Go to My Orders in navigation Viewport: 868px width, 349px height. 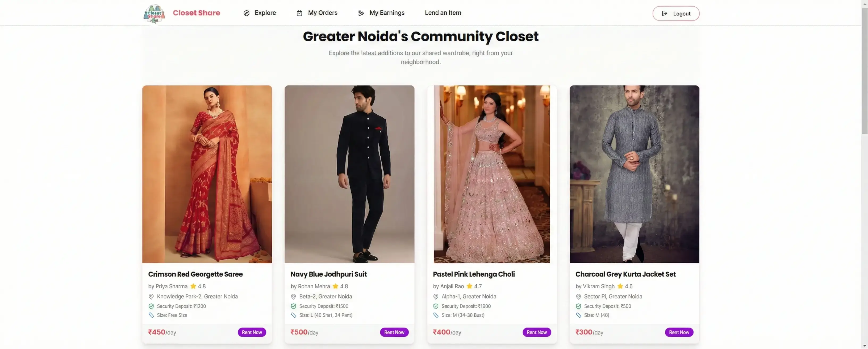[x=323, y=13]
